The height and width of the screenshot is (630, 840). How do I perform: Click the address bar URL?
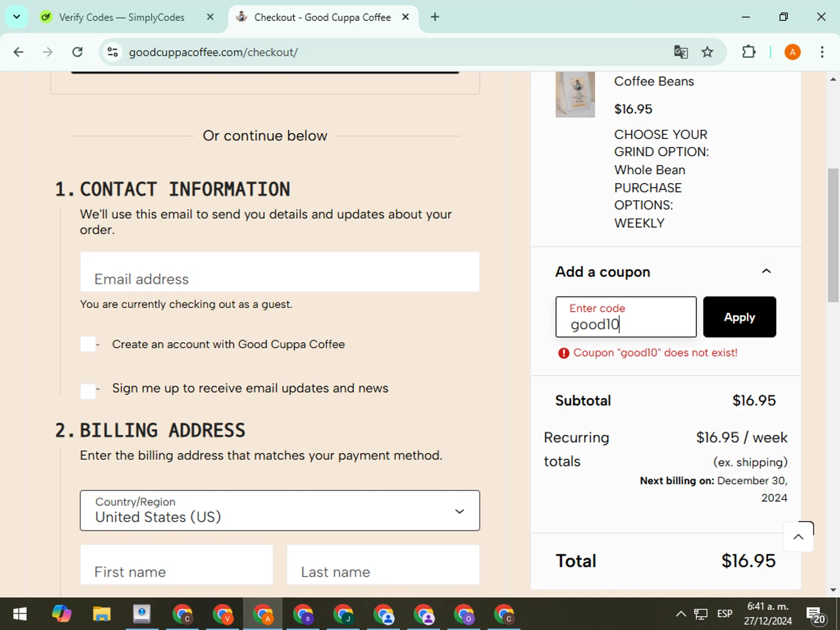coord(213,52)
